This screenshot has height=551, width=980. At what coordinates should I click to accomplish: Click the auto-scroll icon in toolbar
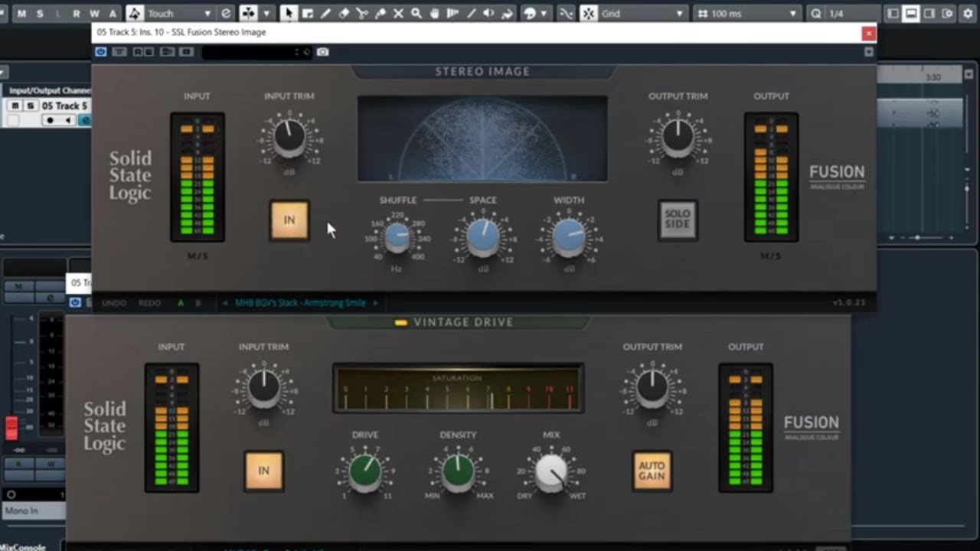click(249, 13)
